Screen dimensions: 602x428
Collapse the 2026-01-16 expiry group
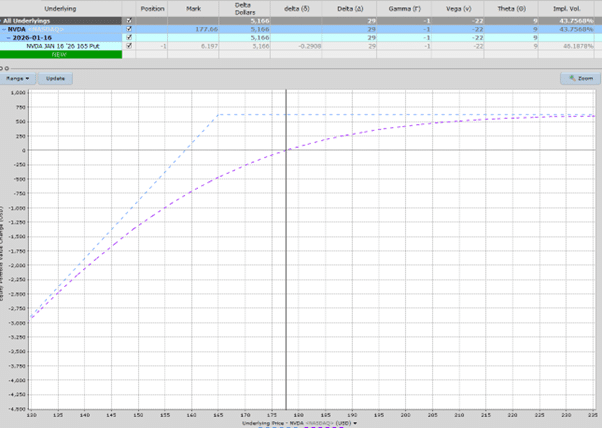(9, 37)
